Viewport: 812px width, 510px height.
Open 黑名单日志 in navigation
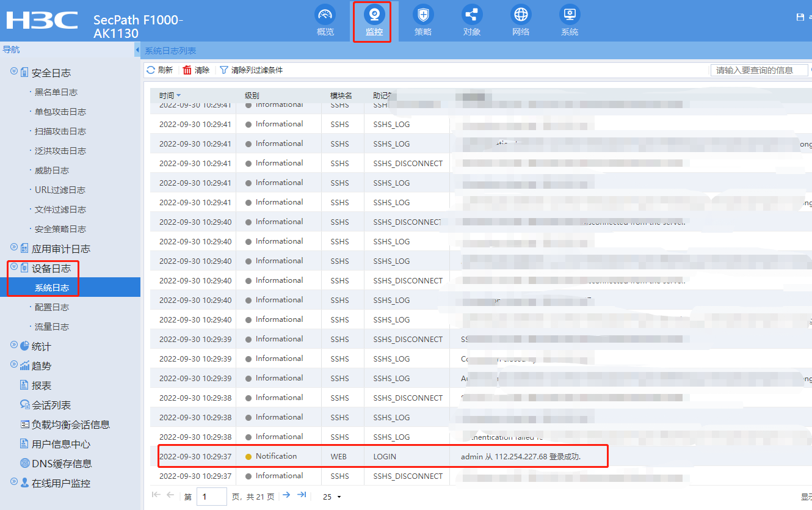(x=56, y=92)
